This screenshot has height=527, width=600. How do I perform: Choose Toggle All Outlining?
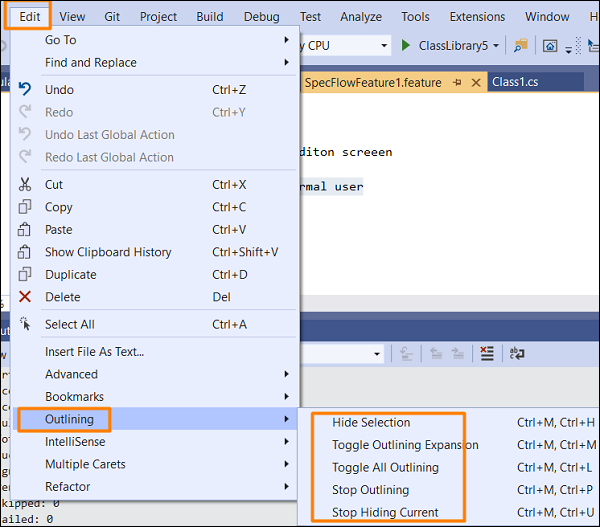[448, 467]
